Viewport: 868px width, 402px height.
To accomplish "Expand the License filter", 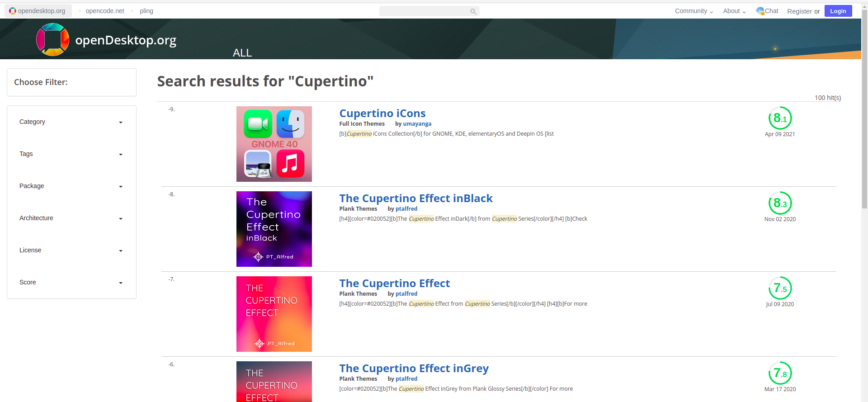I will [71, 251].
